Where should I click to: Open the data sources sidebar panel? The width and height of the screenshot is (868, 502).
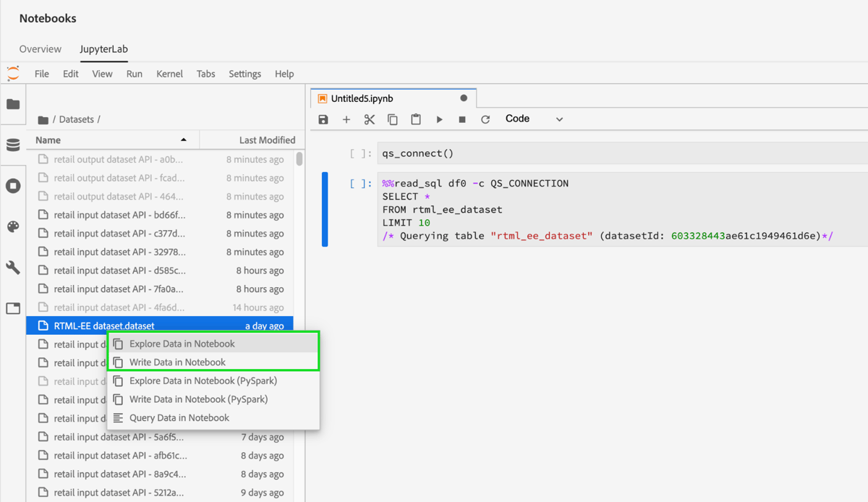[x=13, y=145]
